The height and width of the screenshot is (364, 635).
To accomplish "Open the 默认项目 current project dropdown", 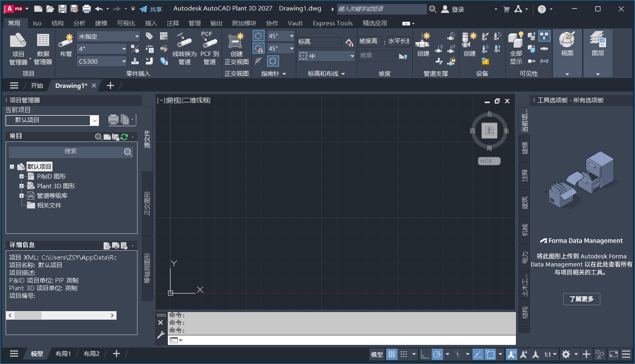I will click(x=52, y=120).
